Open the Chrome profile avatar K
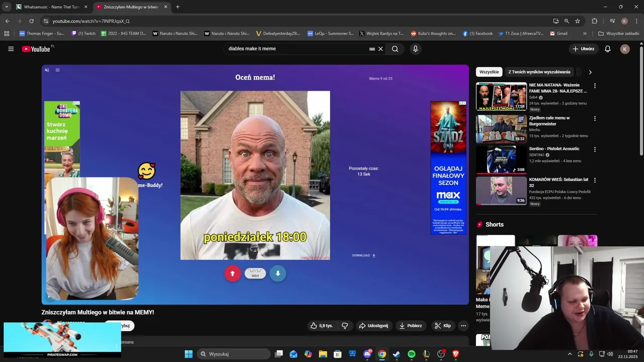Viewport: 644px width, 362px height. pos(624,21)
